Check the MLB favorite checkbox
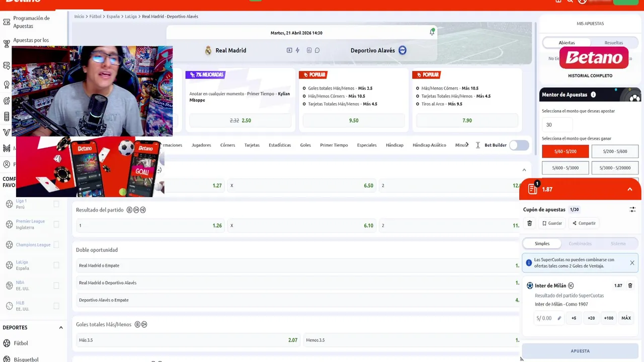644x362 pixels. [56, 306]
